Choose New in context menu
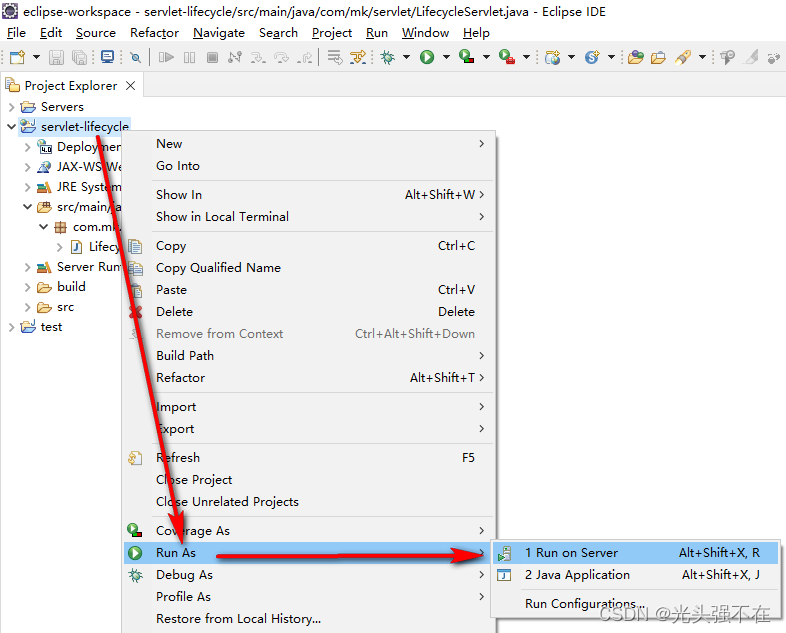This screenshot has width=786, height=633. click(308, 144)
